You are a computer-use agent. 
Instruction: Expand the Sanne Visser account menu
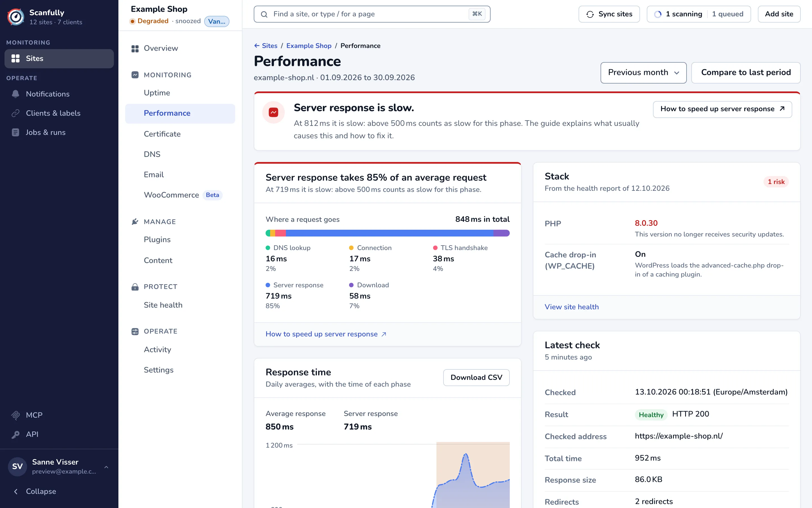[59, 466]
